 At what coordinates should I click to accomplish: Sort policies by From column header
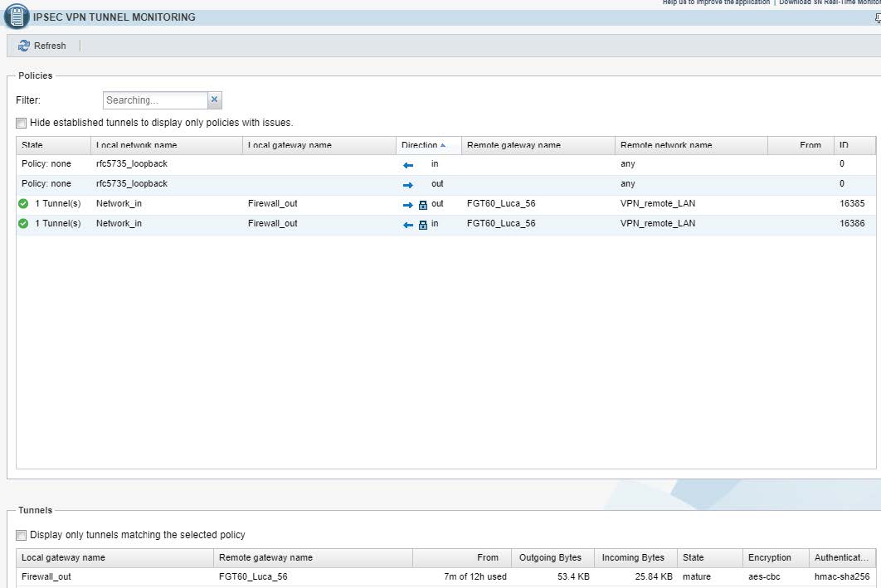pyautogui.click(x=801, y=145)
